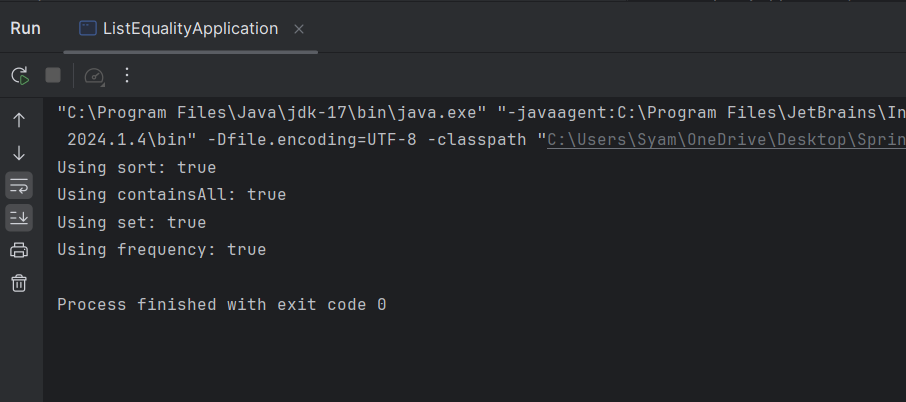Click the Run tool window title
The height and width of the screenshot is (402, 906).
tap(25, 28)
